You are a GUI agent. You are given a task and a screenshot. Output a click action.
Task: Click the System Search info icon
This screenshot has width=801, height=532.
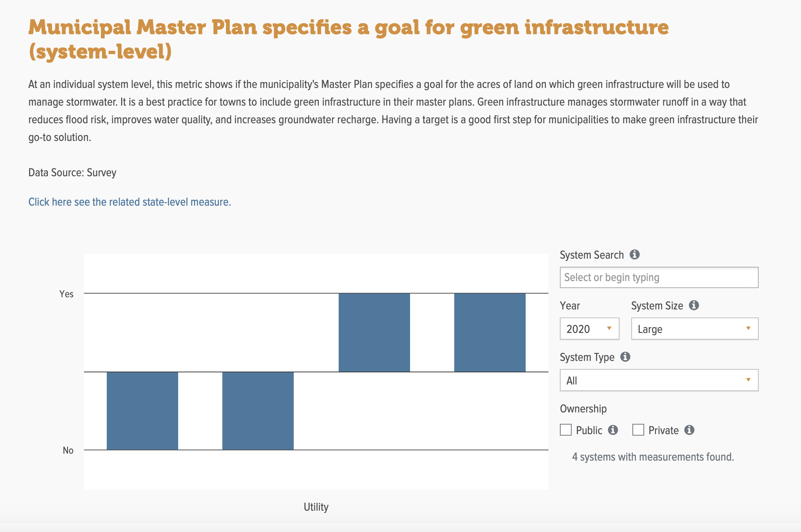(x=634, y=254)
